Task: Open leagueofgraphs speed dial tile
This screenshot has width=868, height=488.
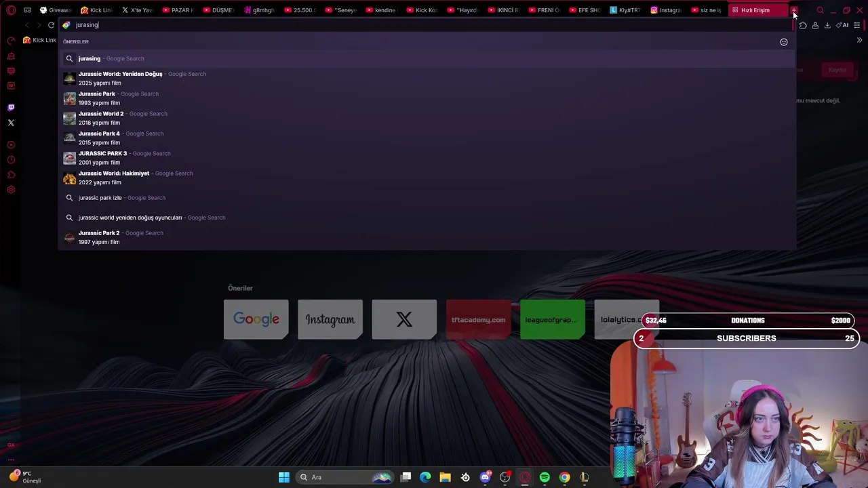Action: [553, 319]
